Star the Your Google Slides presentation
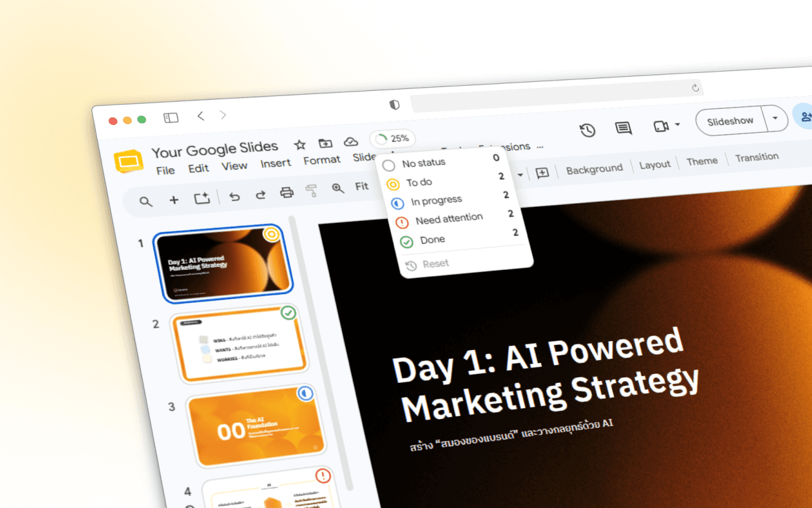 (x=300, y=145)
